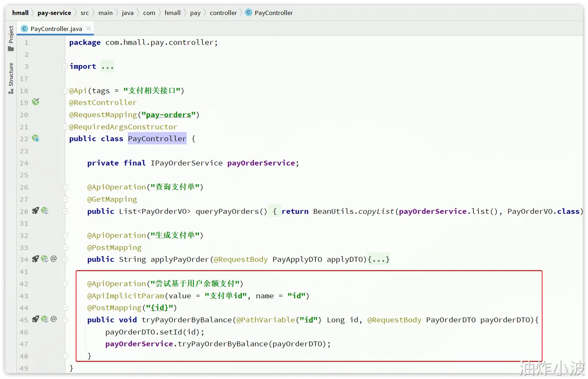The image size is (588, 379).
Task: Click the fold end marker on line 27
Action: (x=65, y=199)
